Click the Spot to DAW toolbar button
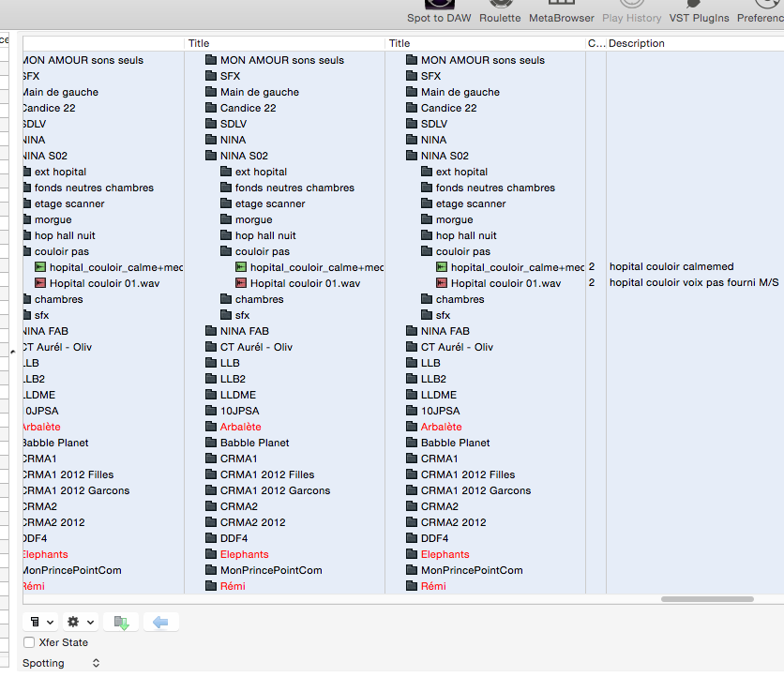784x677 pixels. pos(438,12)
